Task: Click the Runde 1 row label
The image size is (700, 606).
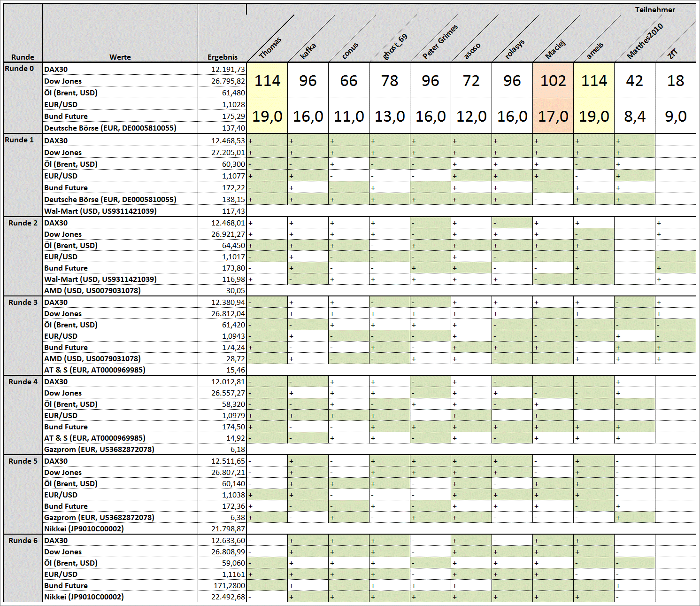Action: [19, 140]
